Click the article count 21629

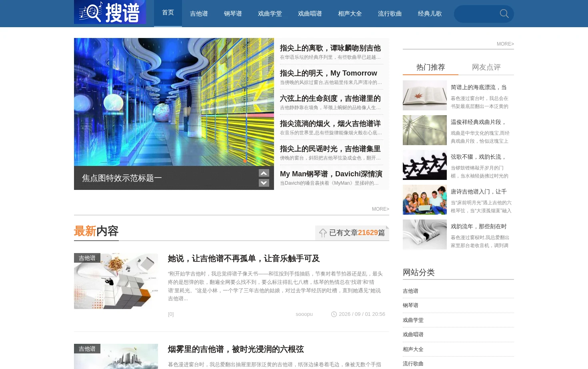[368, 233]
